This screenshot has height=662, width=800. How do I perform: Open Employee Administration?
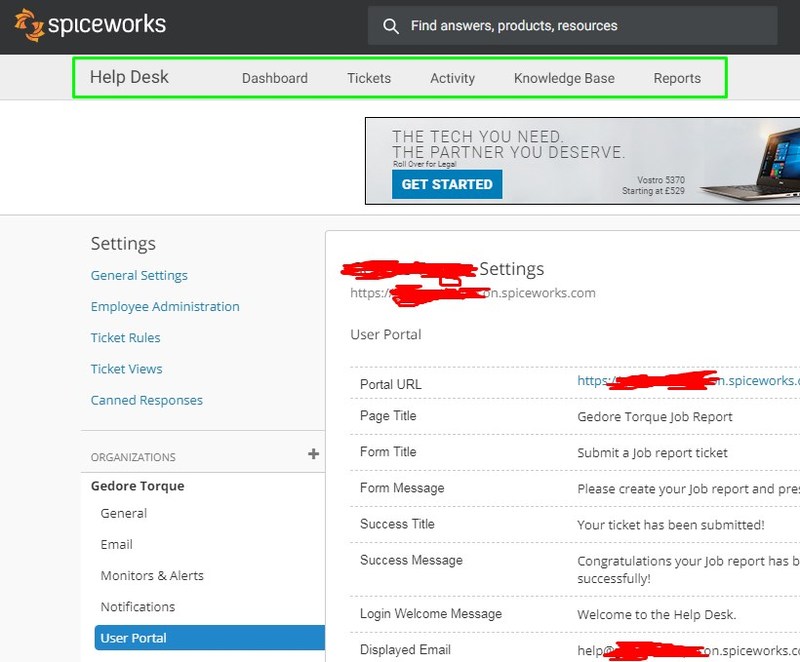click(164, 306)
